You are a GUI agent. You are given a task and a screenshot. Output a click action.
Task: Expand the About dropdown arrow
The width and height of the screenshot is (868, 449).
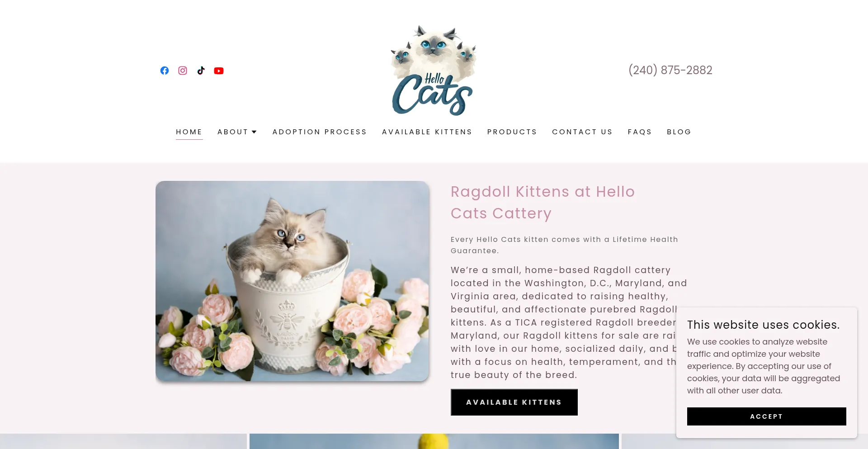tap(254, 132)
